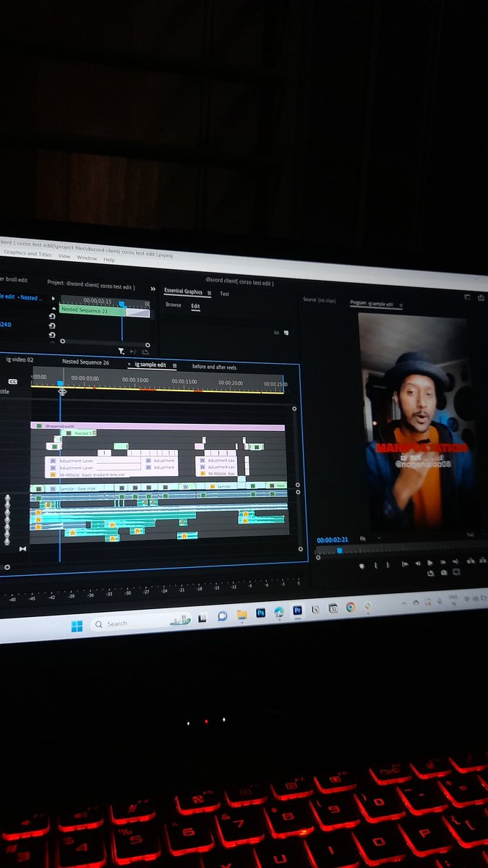Image resolution: width=488 pixels, height=868 pixels.
Task: Reset the third effect parameter arrow
Action: (52, 335)
